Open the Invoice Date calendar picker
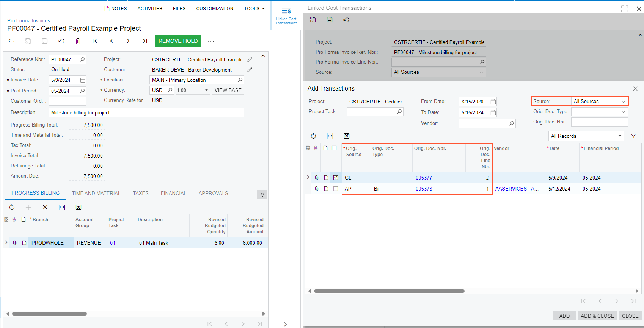The height and width of the screenshot is (328, 644). point(83,80)
